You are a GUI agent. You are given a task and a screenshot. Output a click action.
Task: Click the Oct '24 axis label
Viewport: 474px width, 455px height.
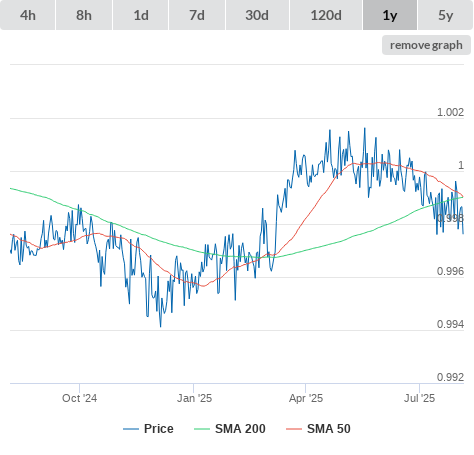(79, 398)
